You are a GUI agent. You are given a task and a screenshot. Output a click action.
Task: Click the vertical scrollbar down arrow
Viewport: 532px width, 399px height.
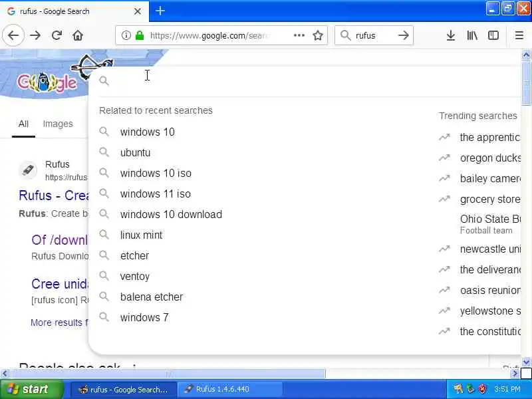pos(526,362)
